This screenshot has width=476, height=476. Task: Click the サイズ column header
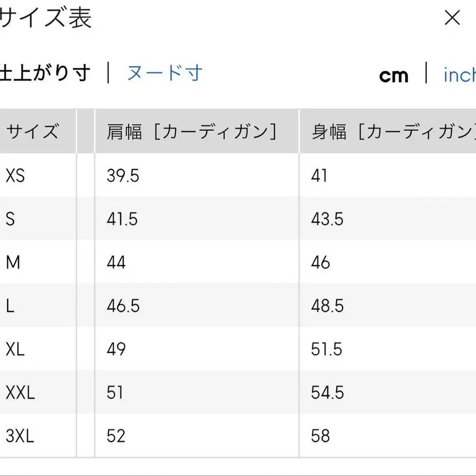pyautogui.click(x=32, y=132)
